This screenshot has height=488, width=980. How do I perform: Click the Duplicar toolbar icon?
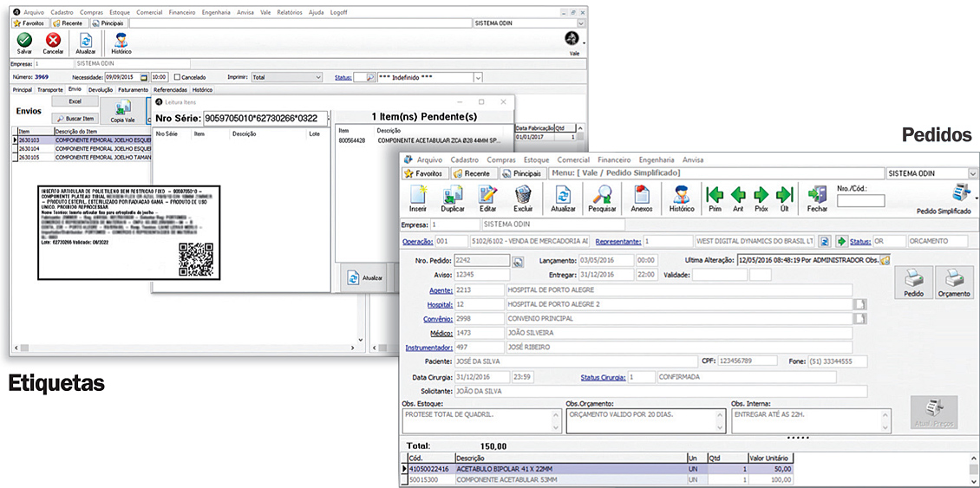pos(453,195)
